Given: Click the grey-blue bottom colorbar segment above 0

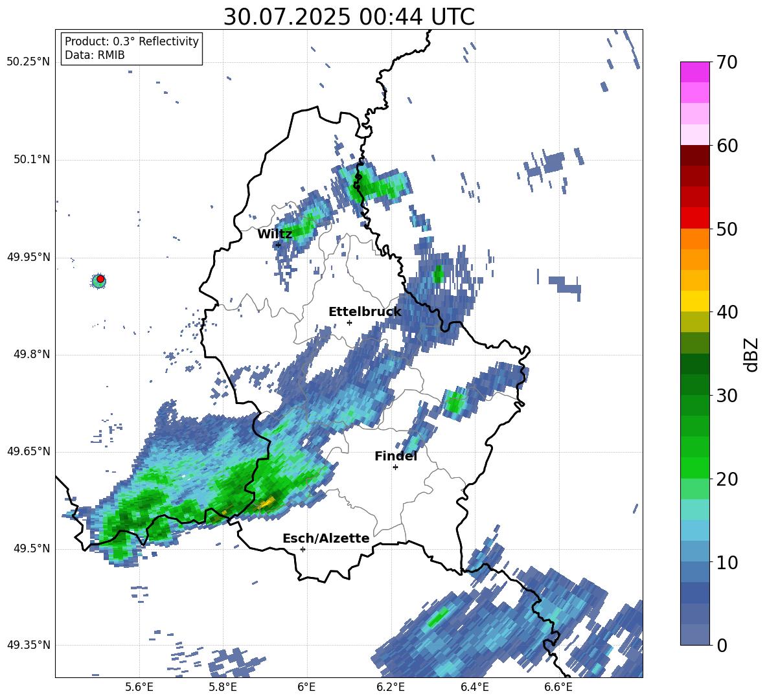Looking at the screenshot, I should 694,635.
